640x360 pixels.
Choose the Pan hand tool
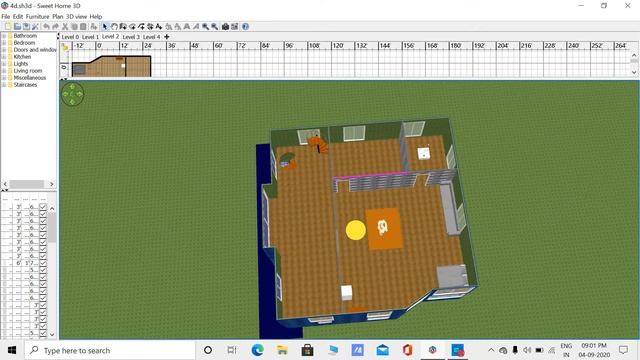[114, 27]
